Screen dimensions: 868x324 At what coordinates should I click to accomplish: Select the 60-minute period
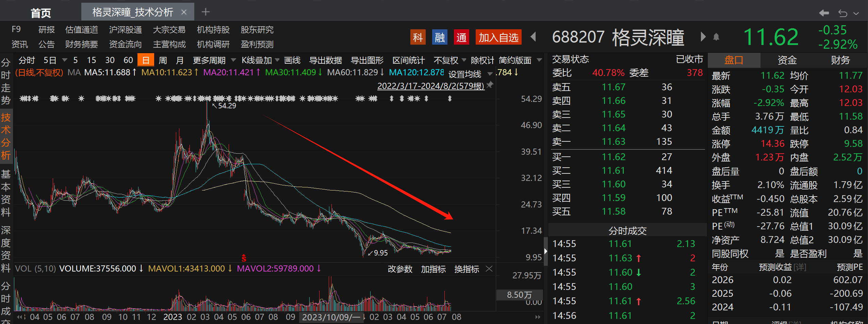pyautogui.click(x=128, y=60)
